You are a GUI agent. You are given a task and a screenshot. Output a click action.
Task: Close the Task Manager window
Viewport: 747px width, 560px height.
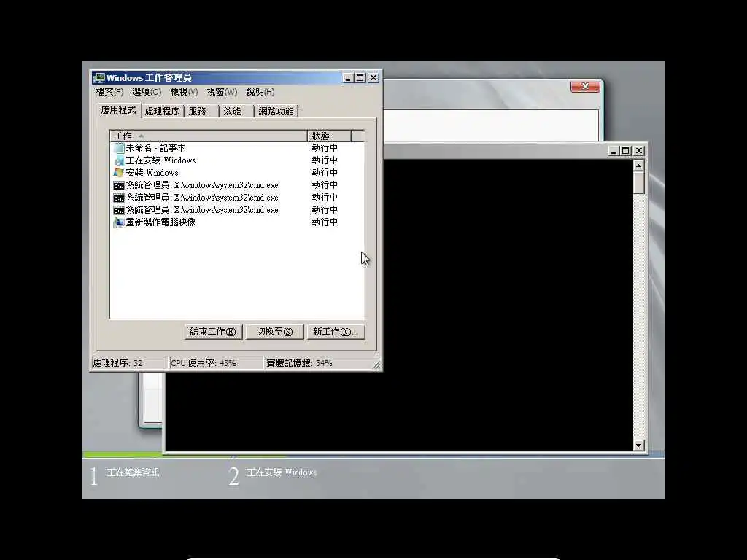(373, 77)
